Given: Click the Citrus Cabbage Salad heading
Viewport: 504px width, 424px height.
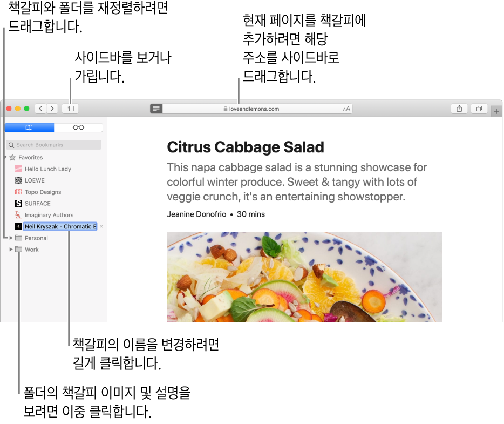Looking at the screenshot, I should tap(246, 147).
